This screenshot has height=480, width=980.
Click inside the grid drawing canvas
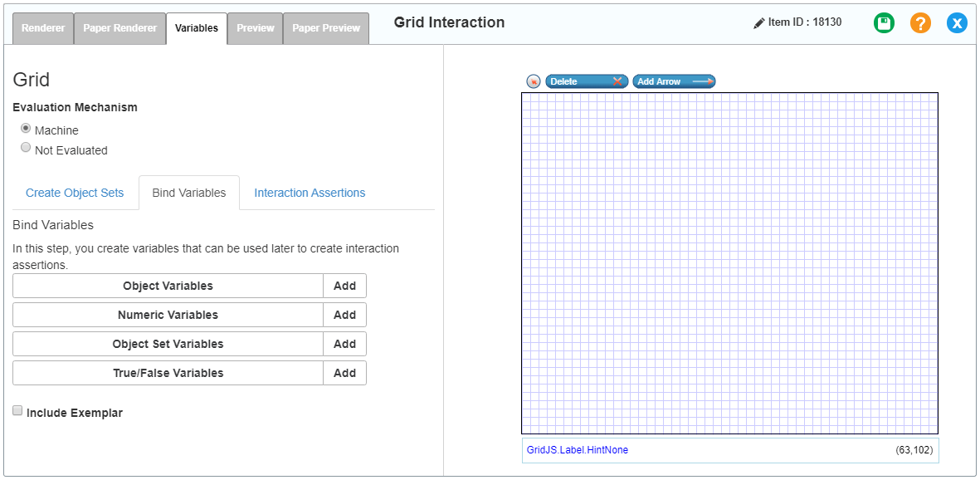click(x=730, y=263)
